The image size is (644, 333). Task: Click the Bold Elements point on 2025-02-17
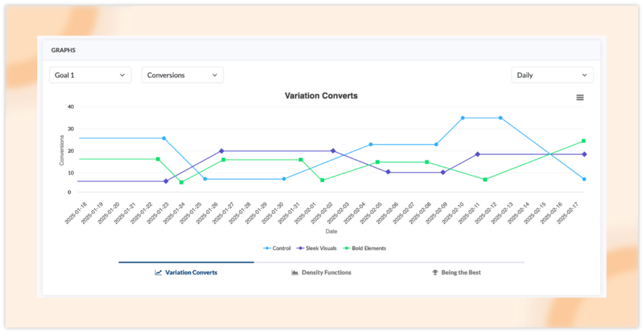pyautogui.click(x=583, y=141)
